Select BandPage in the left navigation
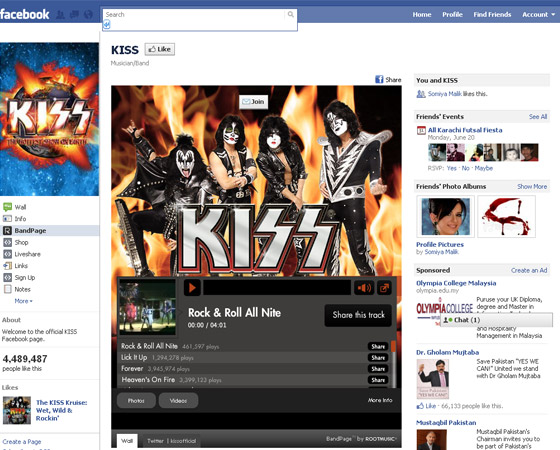Image resolution: width=560 pixels, height=450 pixels. 49,230
